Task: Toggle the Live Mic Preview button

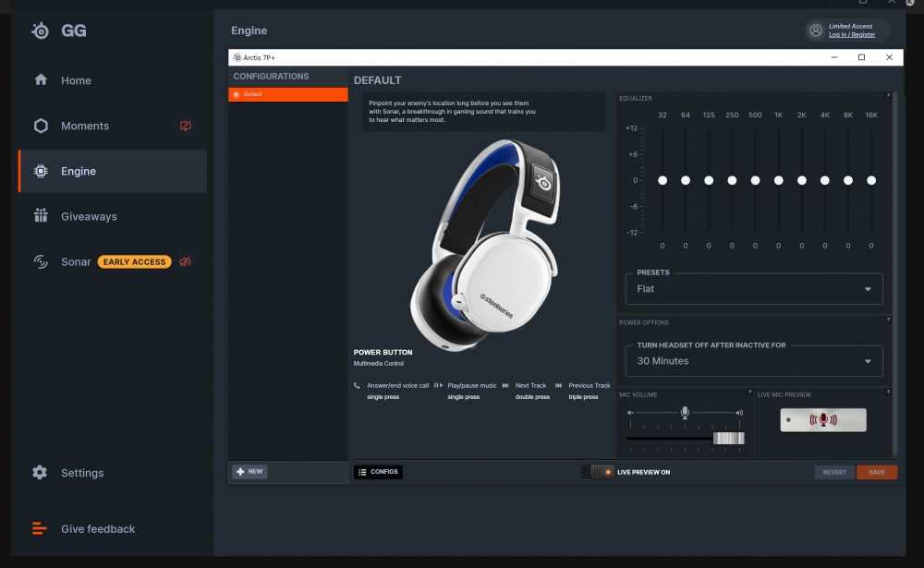Action: (822, 420)
